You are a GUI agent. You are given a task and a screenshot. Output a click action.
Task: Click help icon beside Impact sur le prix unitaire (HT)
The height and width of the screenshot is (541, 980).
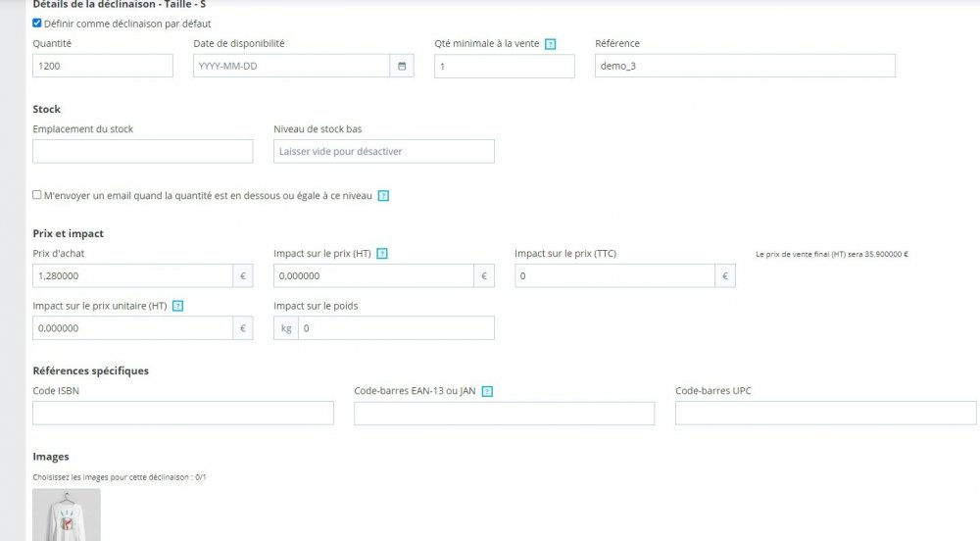point(177,306)
